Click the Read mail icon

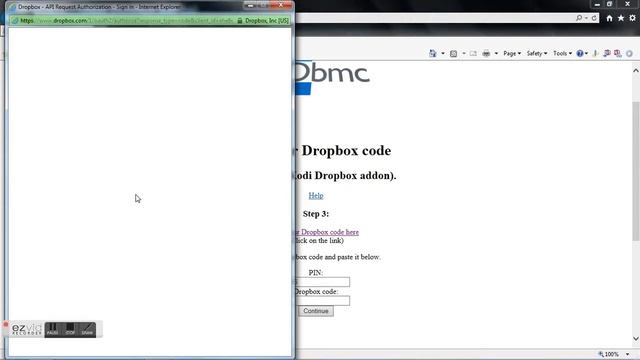(473, 53)
